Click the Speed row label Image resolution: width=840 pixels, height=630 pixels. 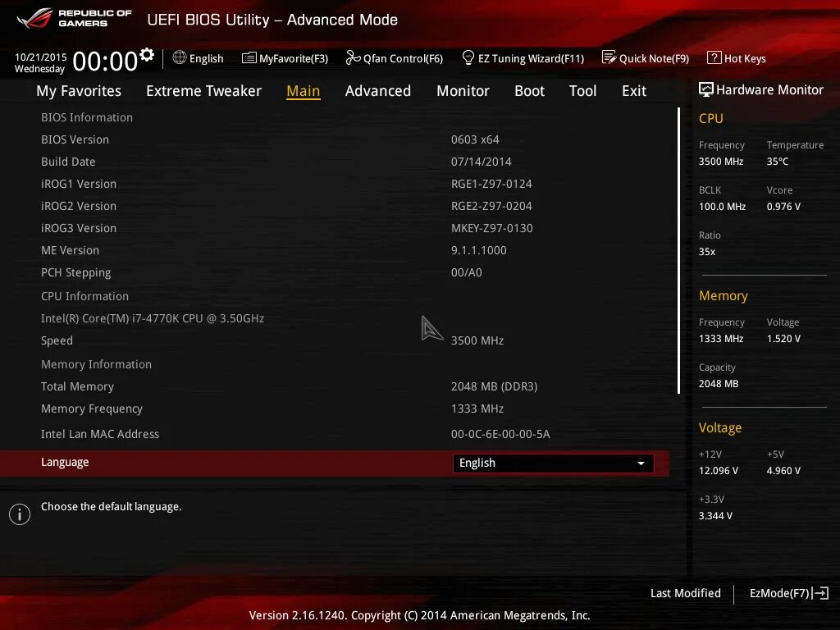[57, 340]
